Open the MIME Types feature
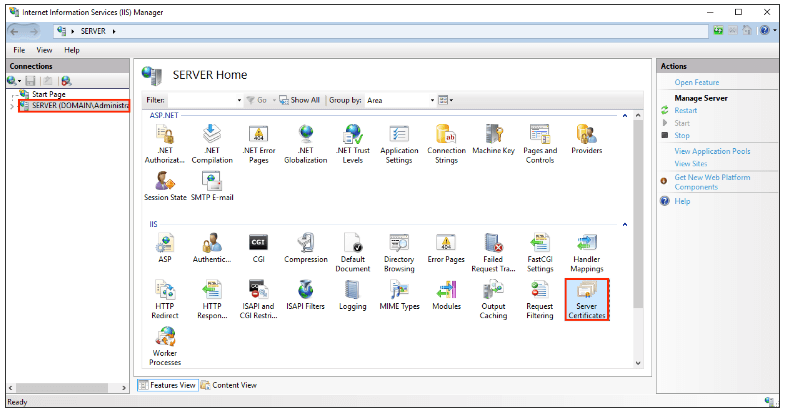787x414 pixels. [399, 295]
